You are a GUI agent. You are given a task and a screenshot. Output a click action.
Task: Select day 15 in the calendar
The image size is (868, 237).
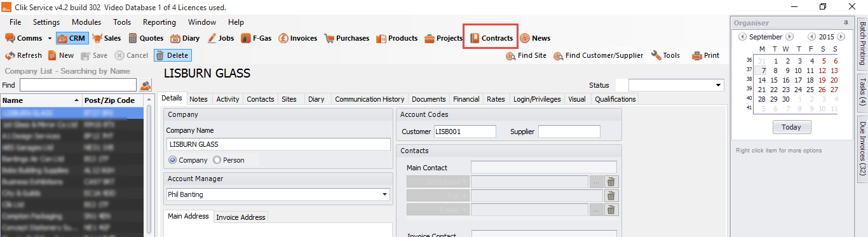coord(773,80)
